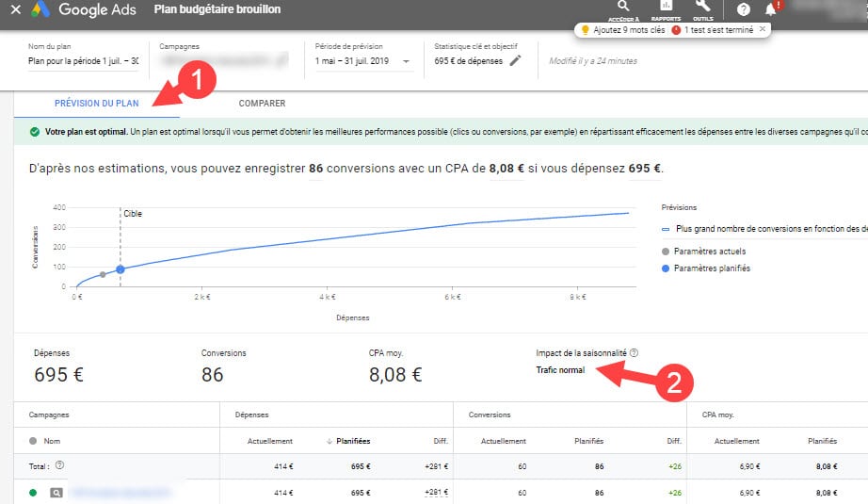Image resolution: width=868 pixels, height=504 pixels.
Task: Open the Outils wrench icon
Action: coord(701,8)
